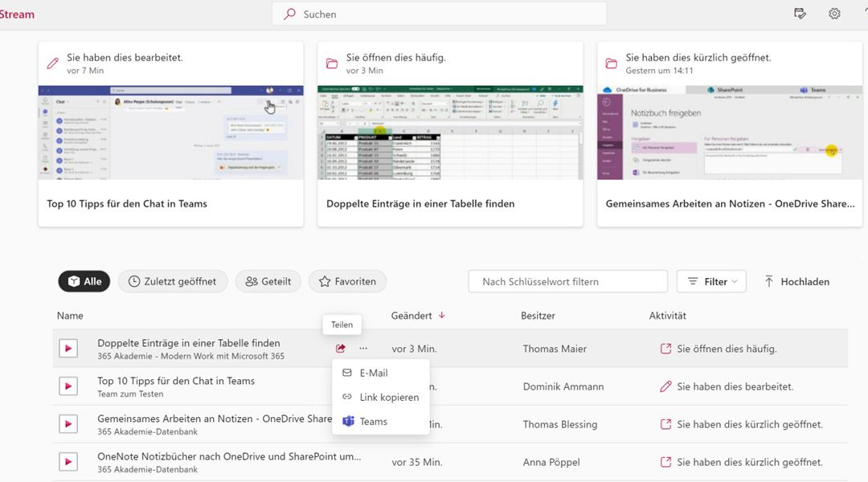Choose Link kopieren from share menu
The height and width of the screenshot is (482, 868).
tap(380, 398)
